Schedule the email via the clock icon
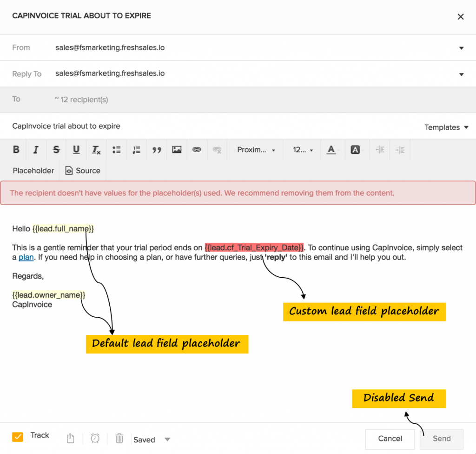This screenshot has height=454, width=476. click(x=95, y=438)
